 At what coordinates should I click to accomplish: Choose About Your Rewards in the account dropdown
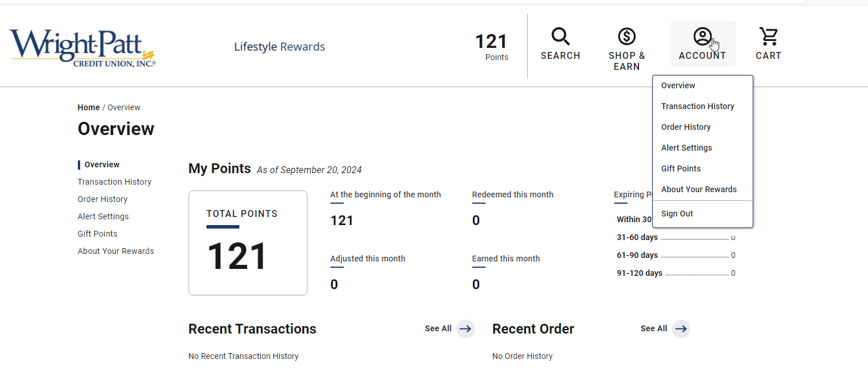coord(699,189)
